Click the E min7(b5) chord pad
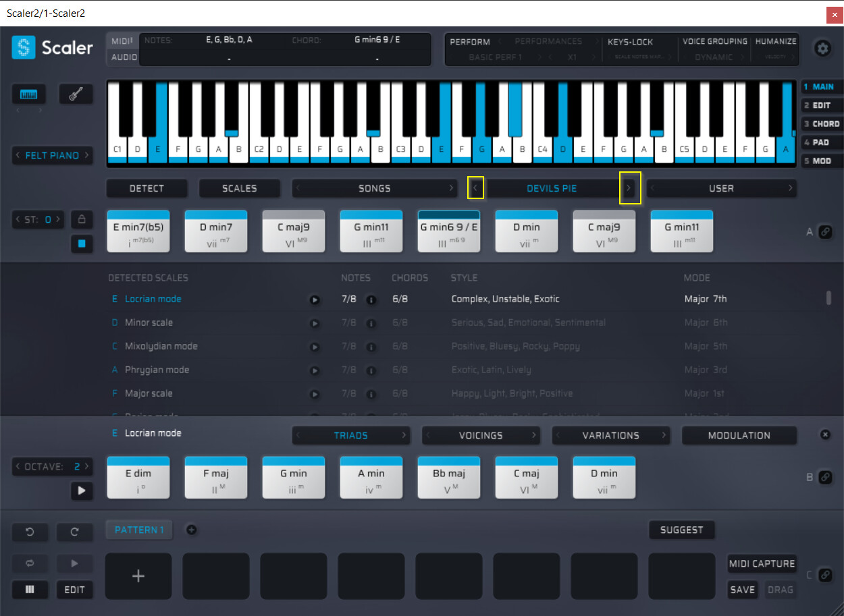The image size is (844, 616). [138, 231]
